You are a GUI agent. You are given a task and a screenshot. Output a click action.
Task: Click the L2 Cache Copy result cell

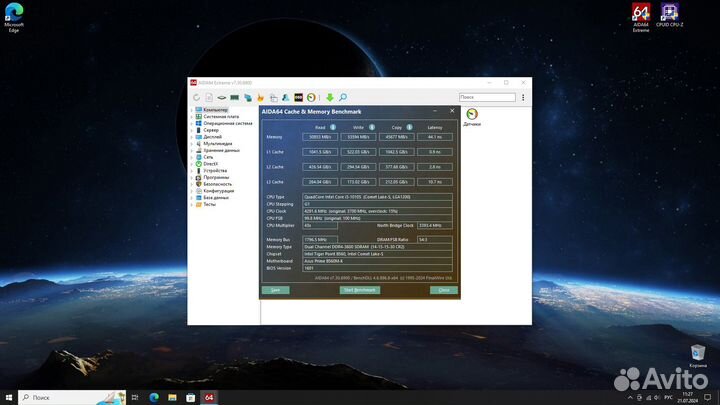(x=396, y=167)
